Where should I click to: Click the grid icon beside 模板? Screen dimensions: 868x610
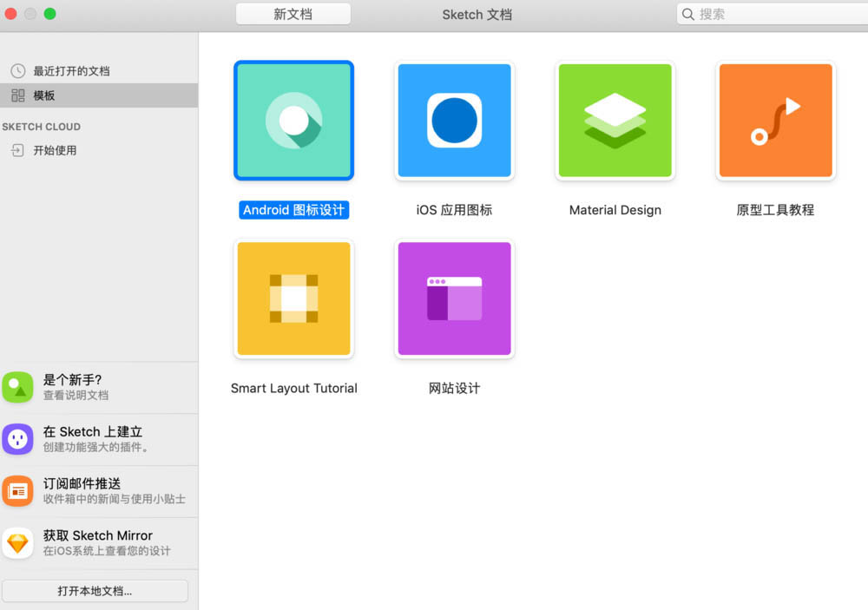18,95
